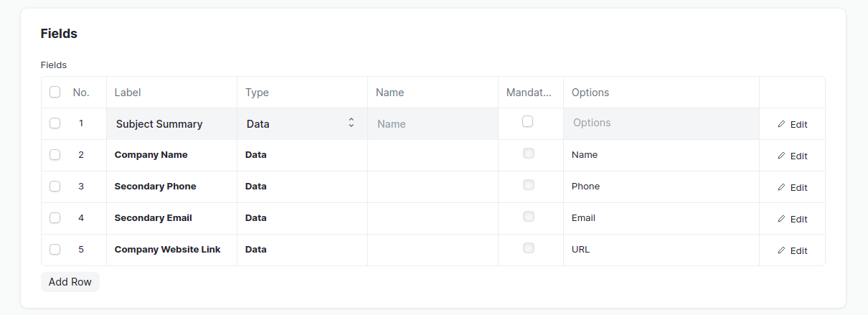The height and width of the screenshot is (315, 868).
Task: Focus the Options input for Subject Summary
Action: point(661,123)
